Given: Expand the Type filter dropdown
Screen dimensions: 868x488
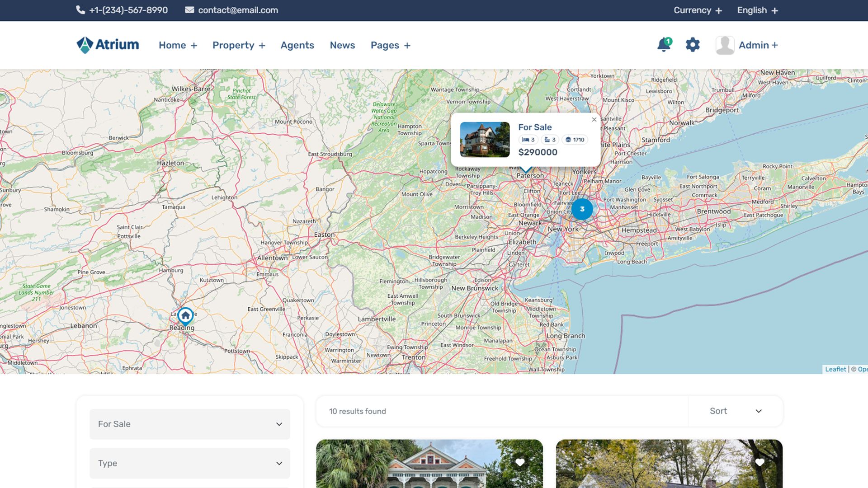Looking at the screenshot, I should pyautogui.click(x=190, y=463).
